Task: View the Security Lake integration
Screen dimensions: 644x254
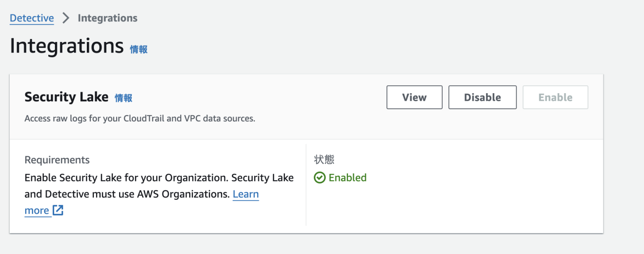Action: coord(414,97)
